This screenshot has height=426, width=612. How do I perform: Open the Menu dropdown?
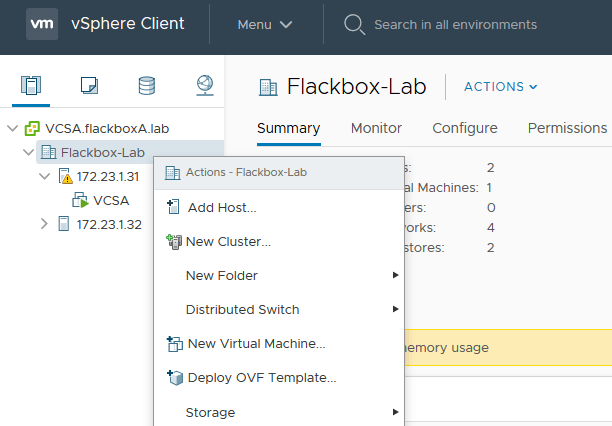tap(264, 24)
